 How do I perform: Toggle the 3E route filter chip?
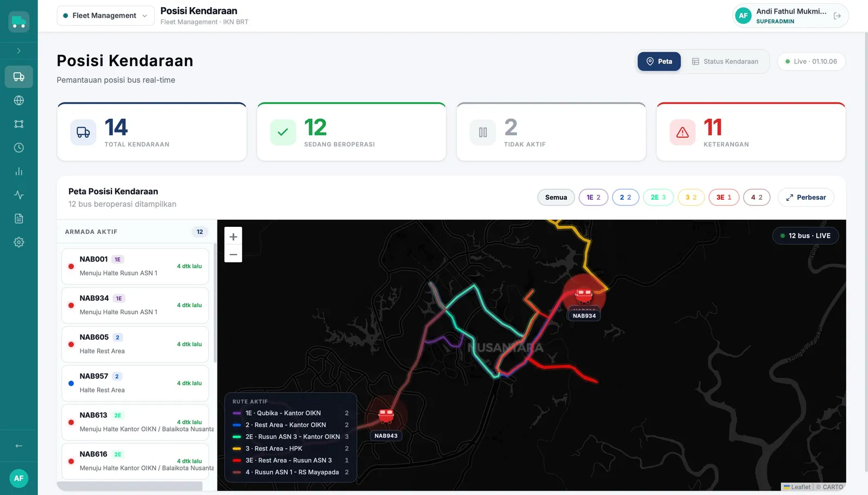(x=724, y=198)
